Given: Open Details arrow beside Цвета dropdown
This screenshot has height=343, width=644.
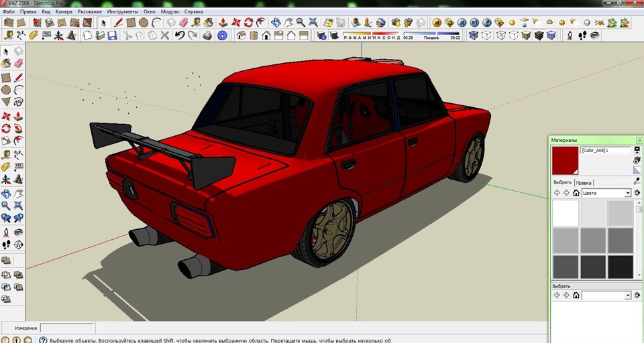Looking at the screenshot, I should click(x=637, y=193).
